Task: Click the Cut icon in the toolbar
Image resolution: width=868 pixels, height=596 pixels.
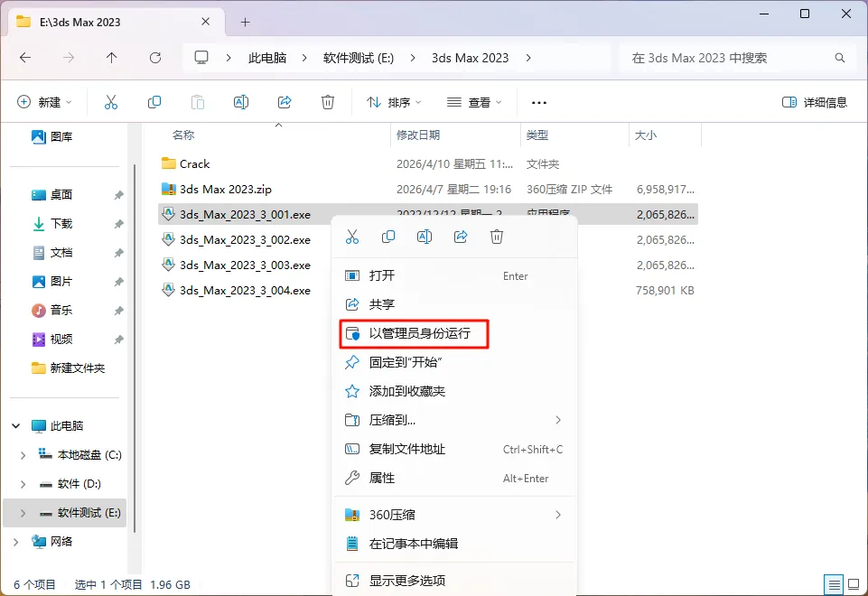Action: coord(111,102)
